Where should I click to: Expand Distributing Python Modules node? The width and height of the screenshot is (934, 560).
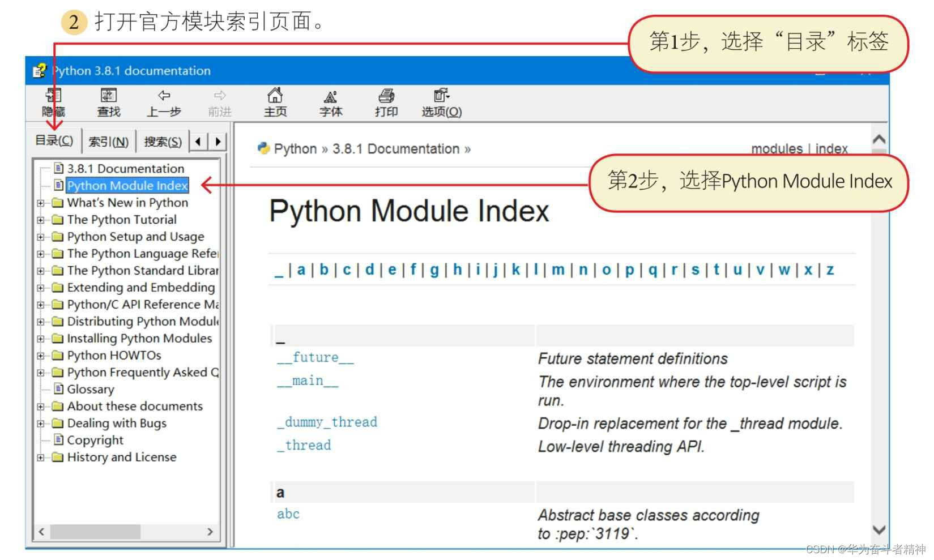tap(41, 322)
